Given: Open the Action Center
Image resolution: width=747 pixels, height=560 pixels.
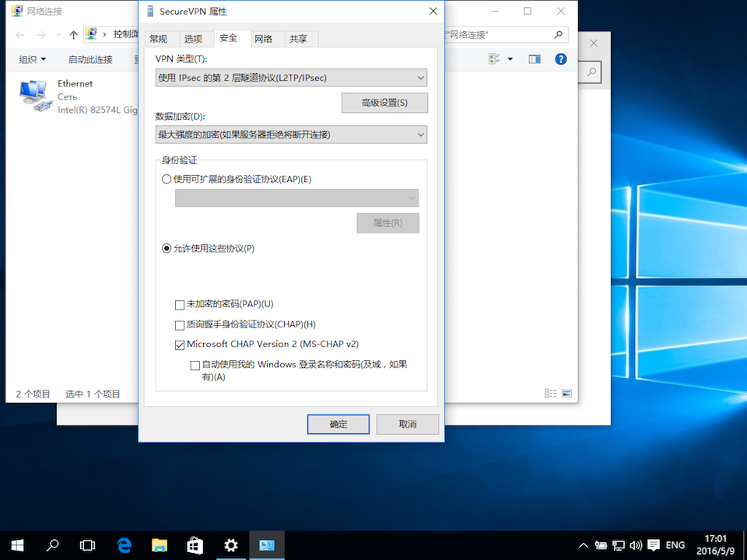Looking at the screenshot, I should click(x=653, y=546).
